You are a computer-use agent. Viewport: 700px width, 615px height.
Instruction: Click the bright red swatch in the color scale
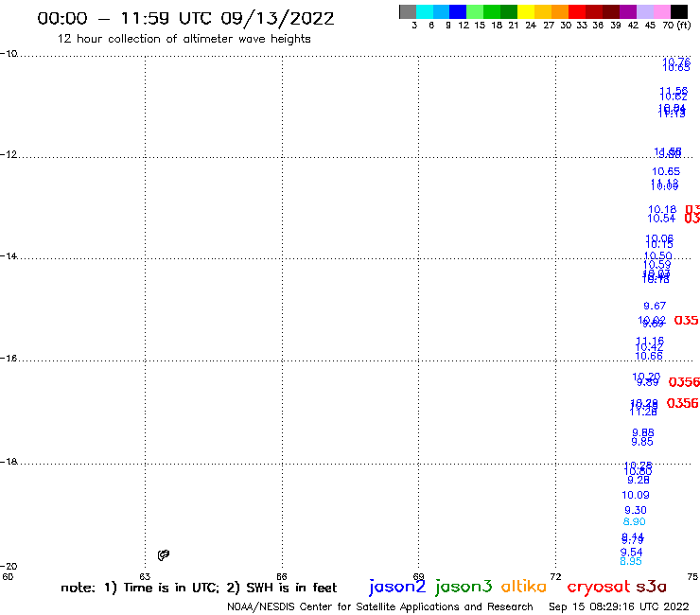tap(577, 11)
